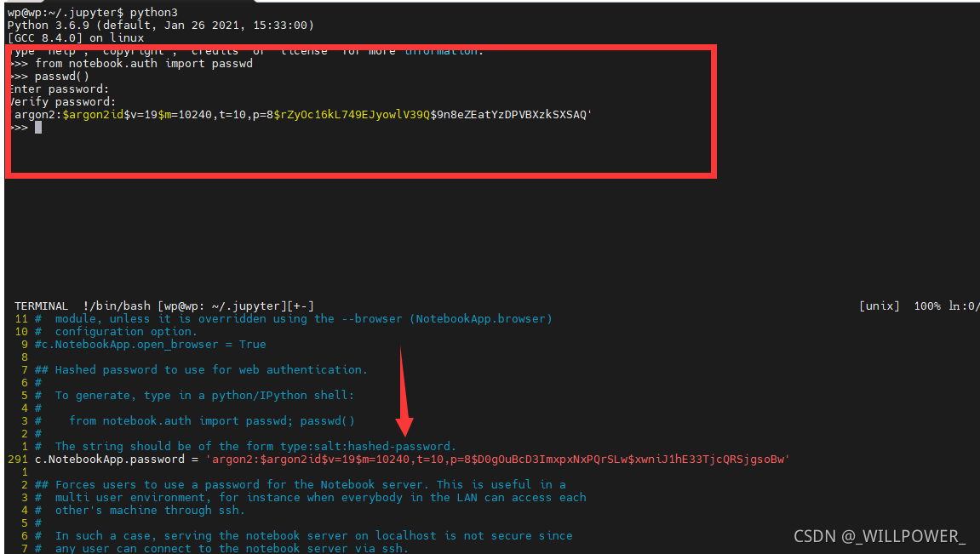
Task: Click the "[GCC 8.4.0] on linux" line
Action: point(76,37)
